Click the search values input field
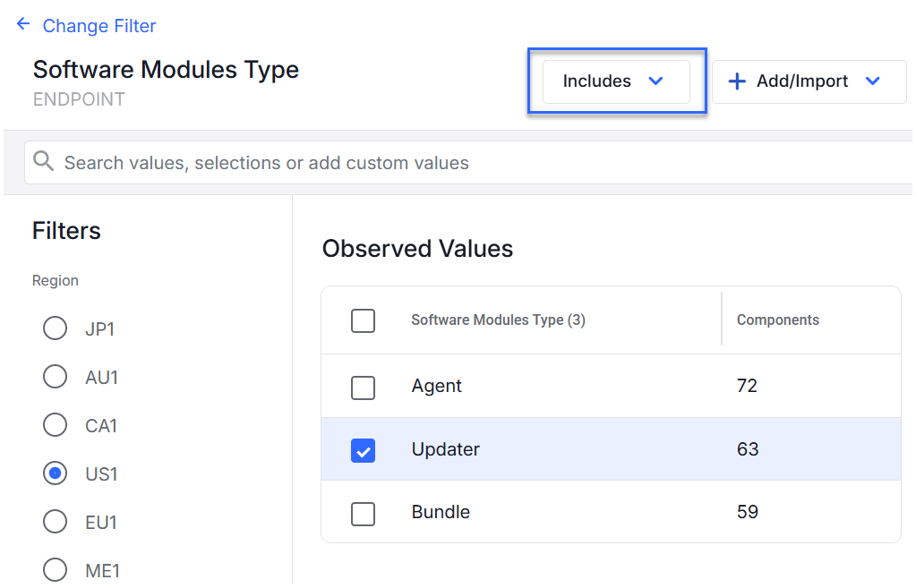This screenshot has width=916, height=588. 269,162
